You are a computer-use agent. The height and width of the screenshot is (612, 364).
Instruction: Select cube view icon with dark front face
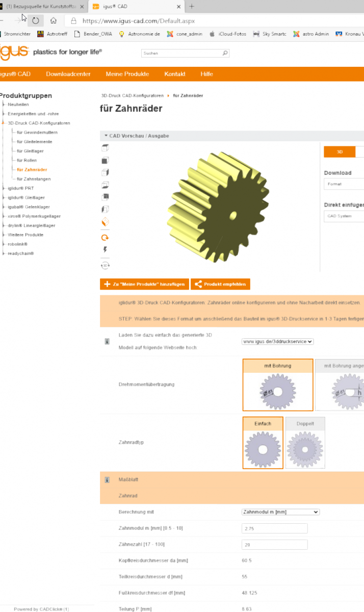point(106,160)
